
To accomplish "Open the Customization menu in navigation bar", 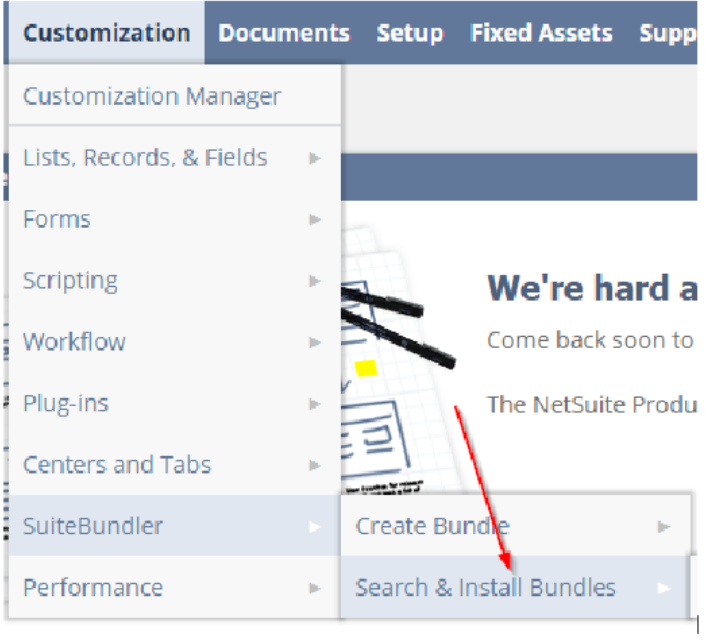I will coord(106,33).
